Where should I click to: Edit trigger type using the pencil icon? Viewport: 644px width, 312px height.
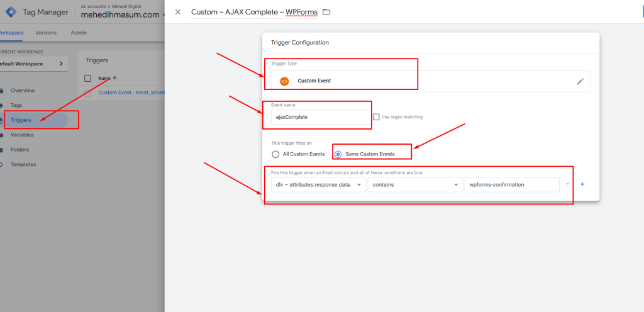pos(580,81)
